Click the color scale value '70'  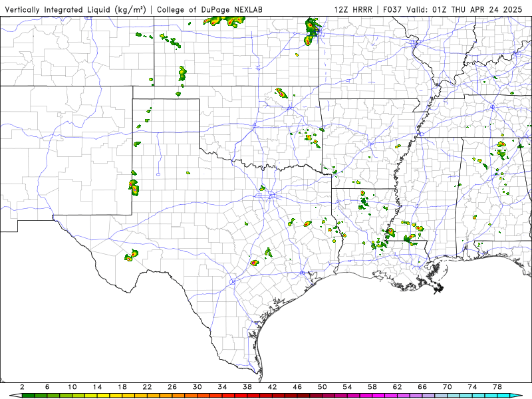pos(448,387)
